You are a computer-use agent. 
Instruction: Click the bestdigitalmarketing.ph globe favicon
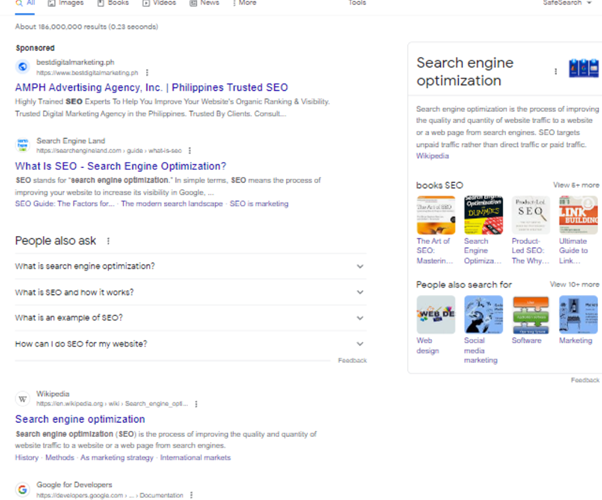(x=23, y=67)
